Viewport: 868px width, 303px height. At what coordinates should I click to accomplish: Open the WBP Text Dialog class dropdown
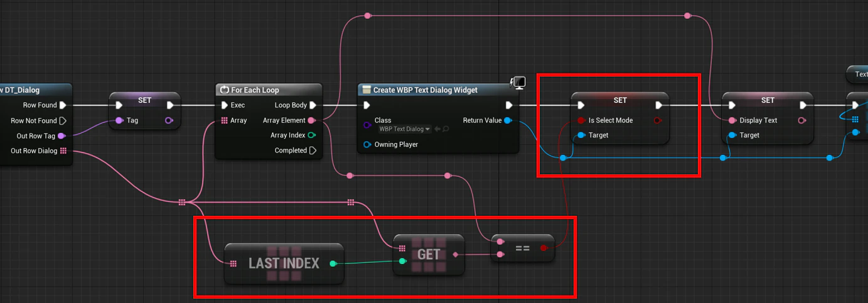pos(405,129)
